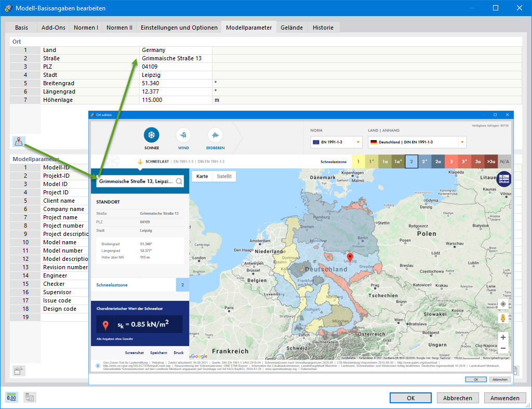
Task: Edit the PLZ value 04109
Action: [x=176, y=67]
